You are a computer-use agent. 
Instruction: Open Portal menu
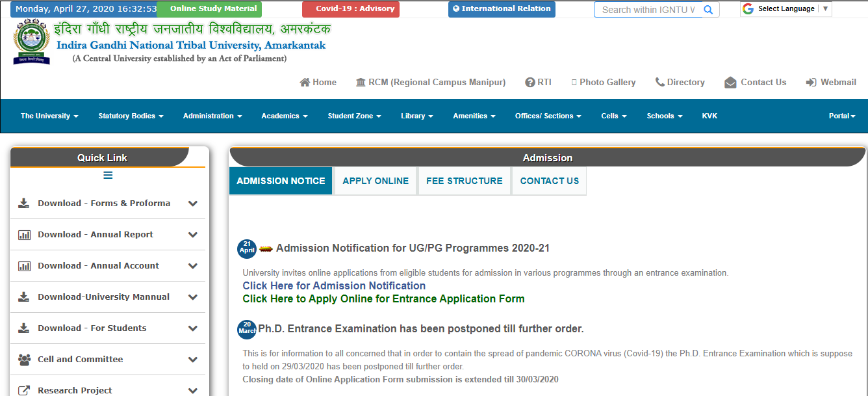842,116
